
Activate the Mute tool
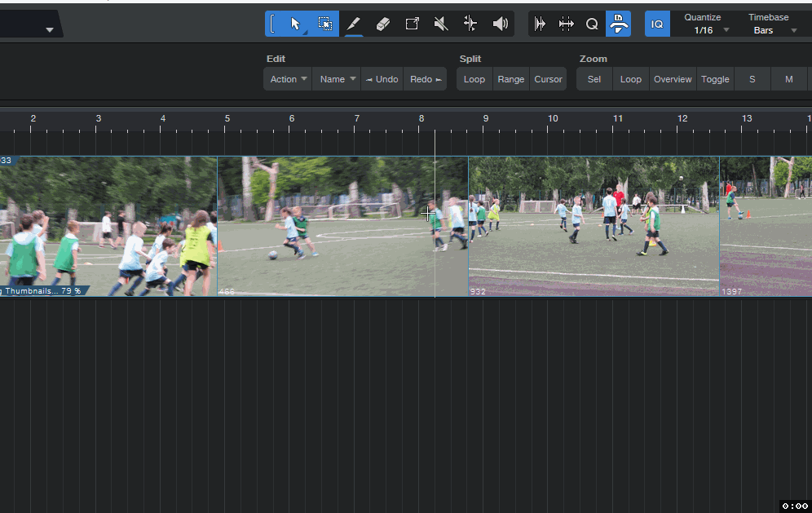pyautogui.click(x=441, y=24)
